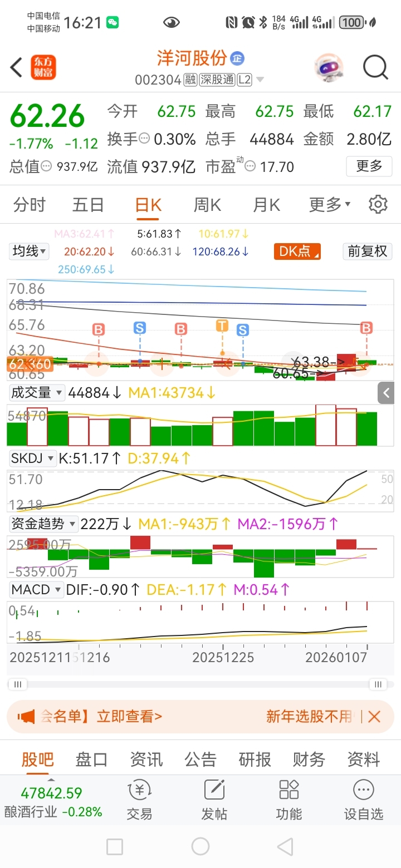
Task: Close the promotional banner with X
Action: (x=374, y=717)
